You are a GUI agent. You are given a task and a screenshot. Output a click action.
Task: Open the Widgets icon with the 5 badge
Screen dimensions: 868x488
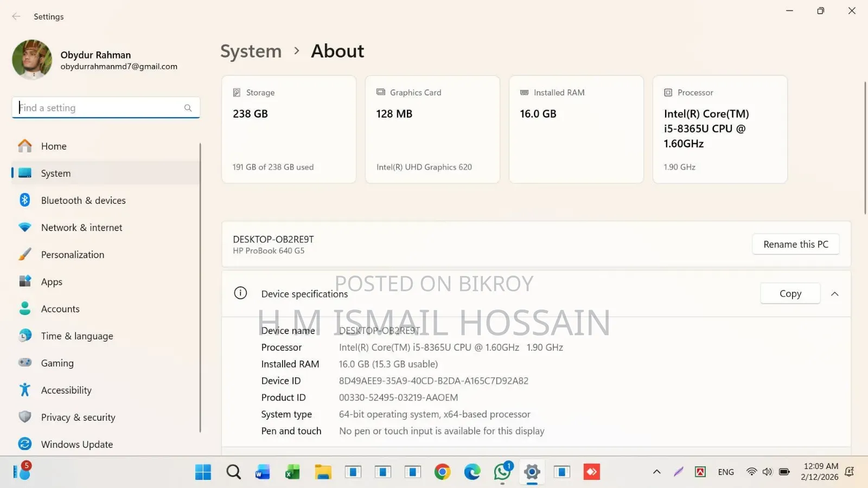[x=22, y=471]
